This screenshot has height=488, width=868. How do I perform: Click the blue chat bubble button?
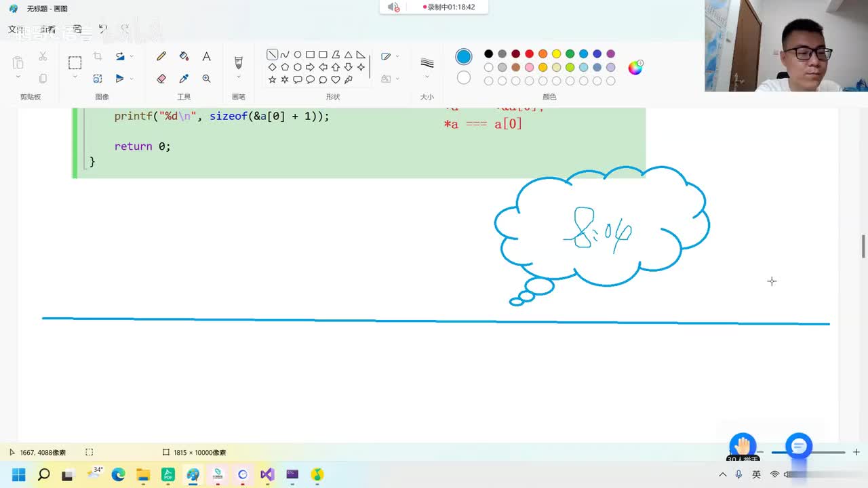[x=799, y=446]
